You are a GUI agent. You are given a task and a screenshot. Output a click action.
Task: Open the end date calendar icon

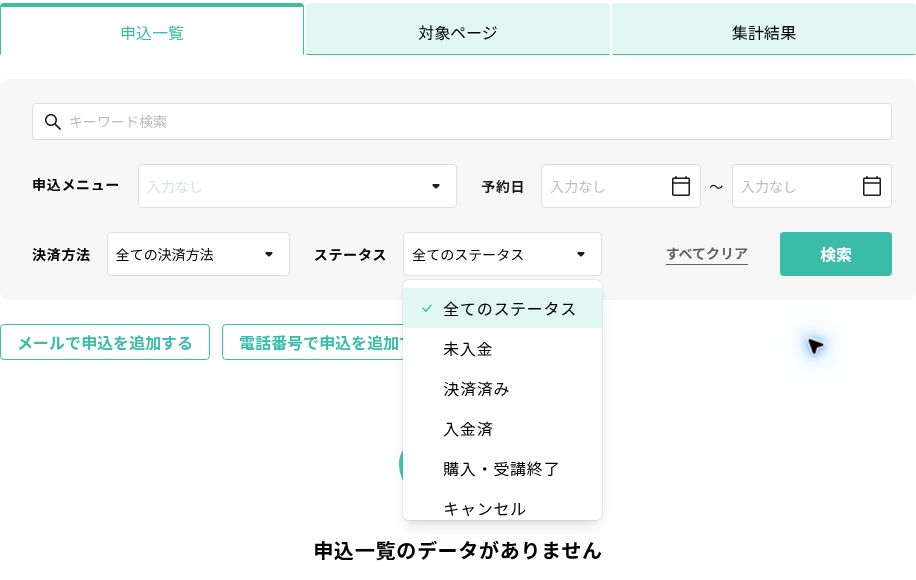[872, 186]
